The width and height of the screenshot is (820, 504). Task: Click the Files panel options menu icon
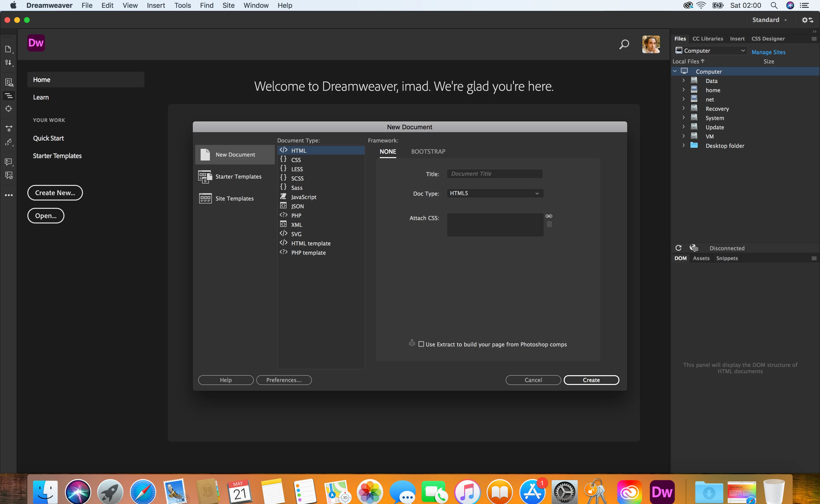tap(814, 39)
